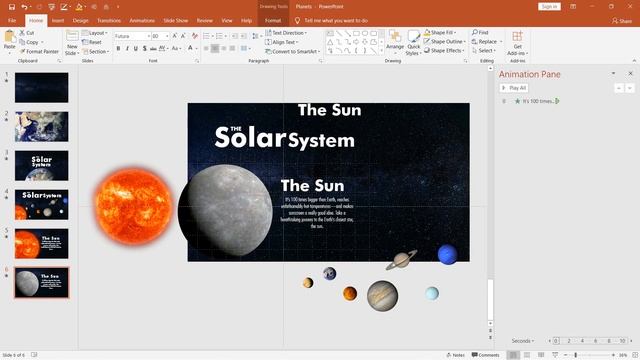This screenshot has height=360, width=640.
Task: Apply text shadow
Action: click(x=144, y=49)
